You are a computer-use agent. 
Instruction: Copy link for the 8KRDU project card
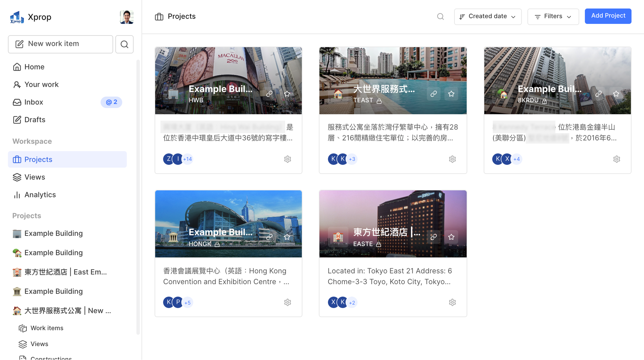pyautogui.click(x=599, y=94)
